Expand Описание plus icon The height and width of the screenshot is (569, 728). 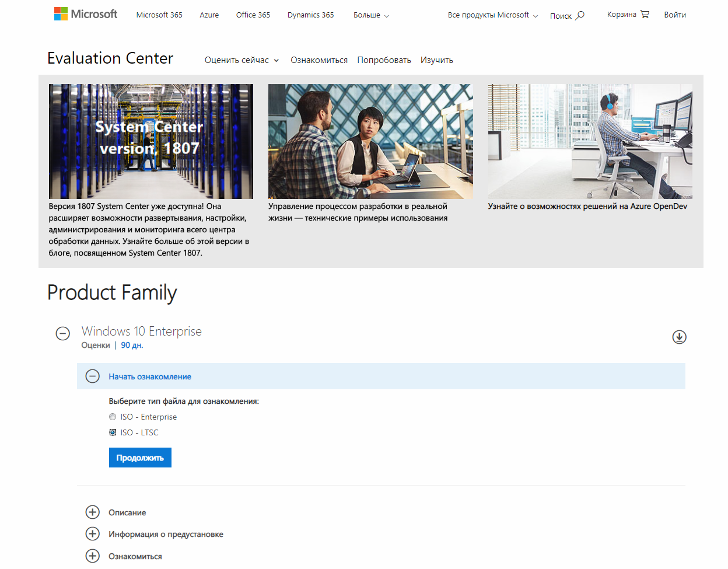(92, 512)
